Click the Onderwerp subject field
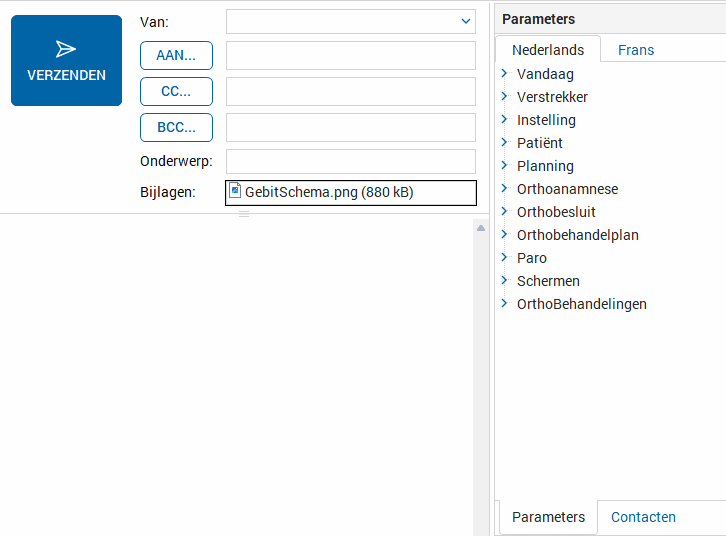The width and height of the screenshot is (726, 536). point(351,162)
